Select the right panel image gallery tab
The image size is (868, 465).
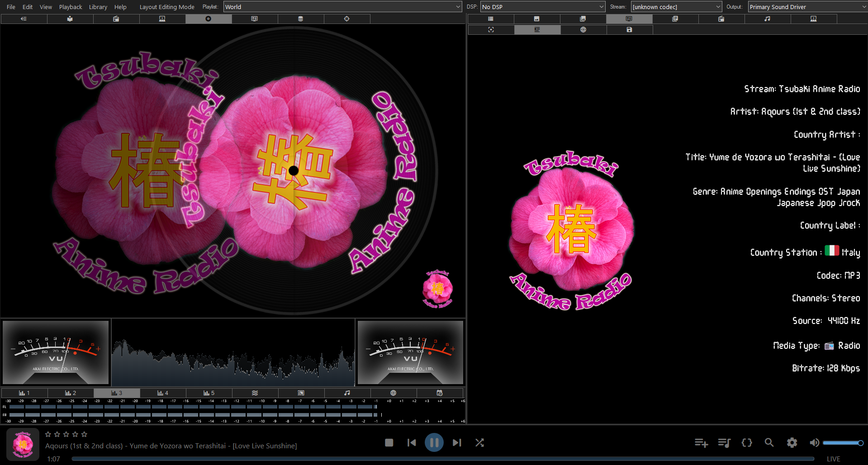[x=583, y=19]
